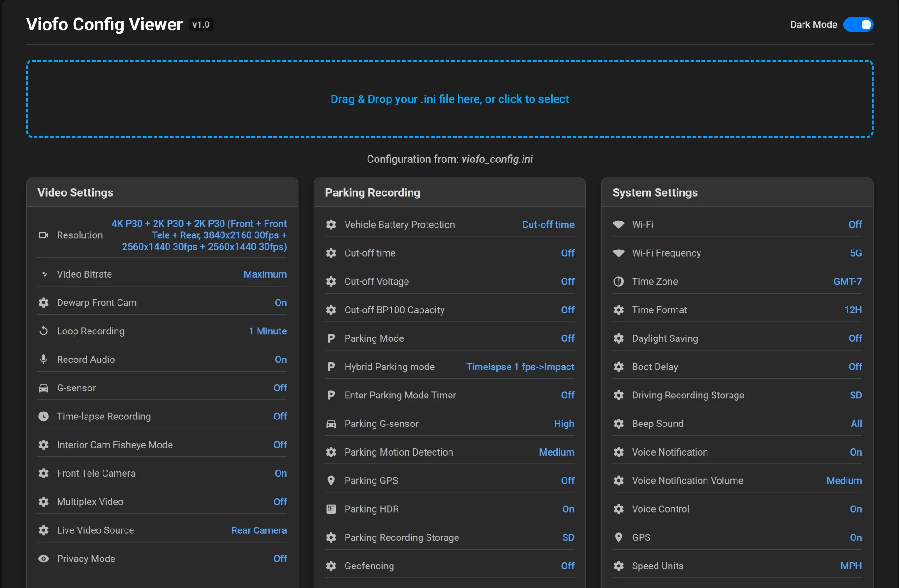Viewport: 899px width, 588px height.
Task: Click the 'Configuration from: viofo_config.ini' text
Action: tap(449, 159)
